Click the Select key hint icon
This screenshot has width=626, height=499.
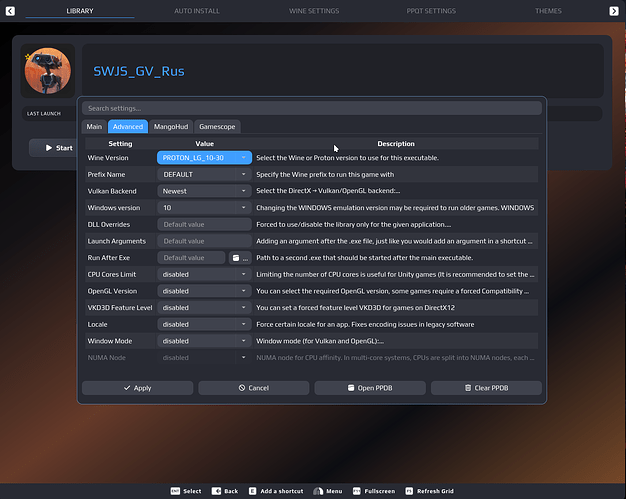175,491
